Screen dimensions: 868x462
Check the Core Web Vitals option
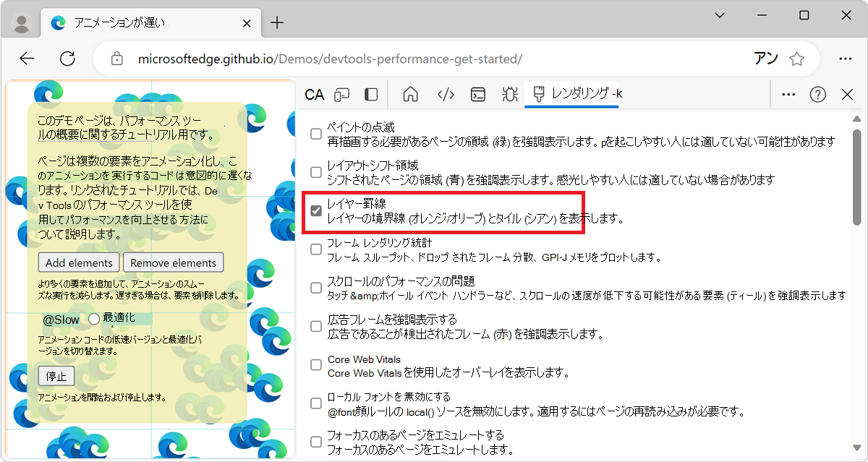315,364
